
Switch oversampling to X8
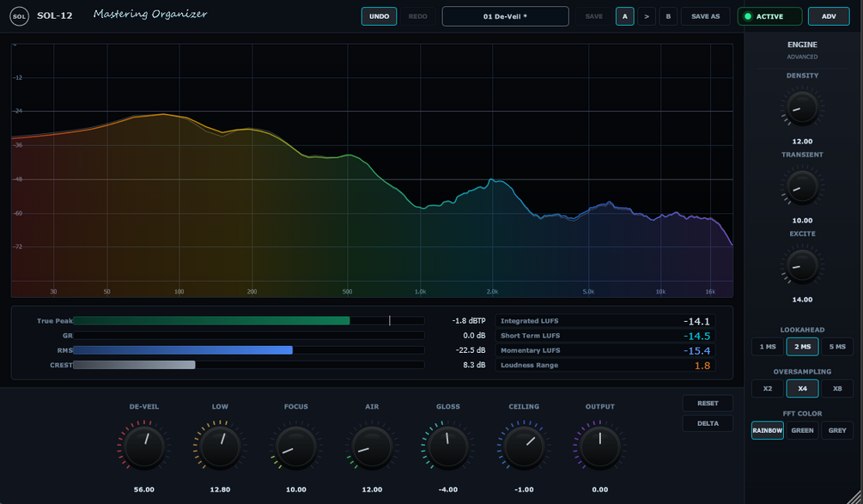[837, 388]
